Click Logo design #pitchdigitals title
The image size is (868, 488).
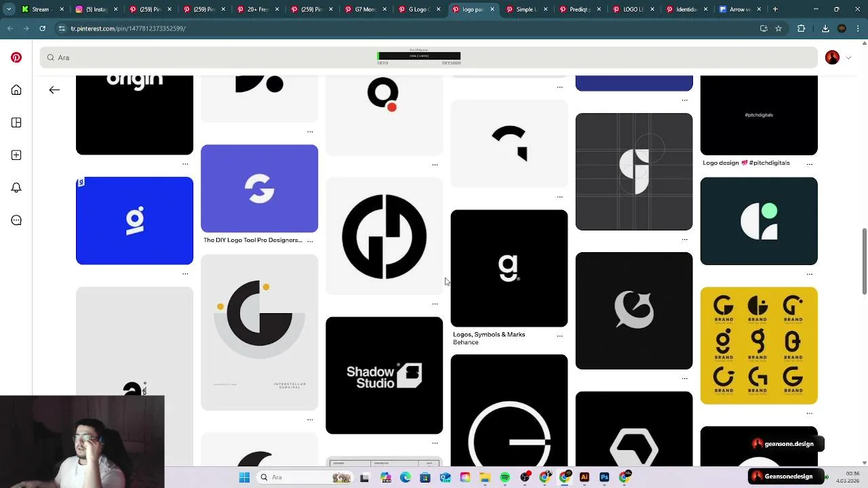[x=746, y=163]
